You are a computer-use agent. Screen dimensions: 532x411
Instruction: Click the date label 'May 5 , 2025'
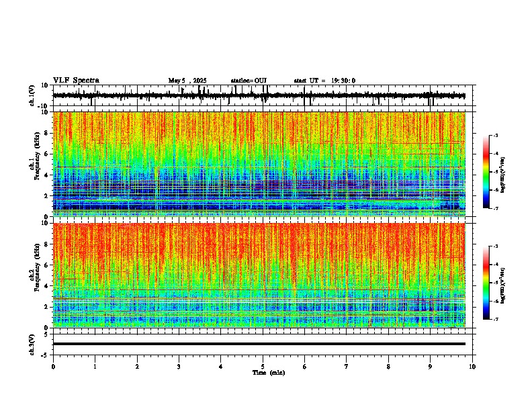(x=187, y=81)
